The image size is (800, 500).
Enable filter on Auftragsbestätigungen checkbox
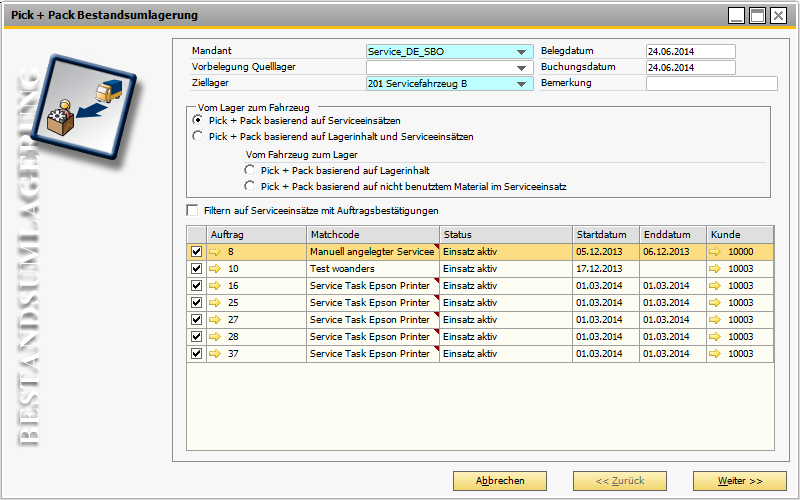pyautogui.click(x=193, y=210)
